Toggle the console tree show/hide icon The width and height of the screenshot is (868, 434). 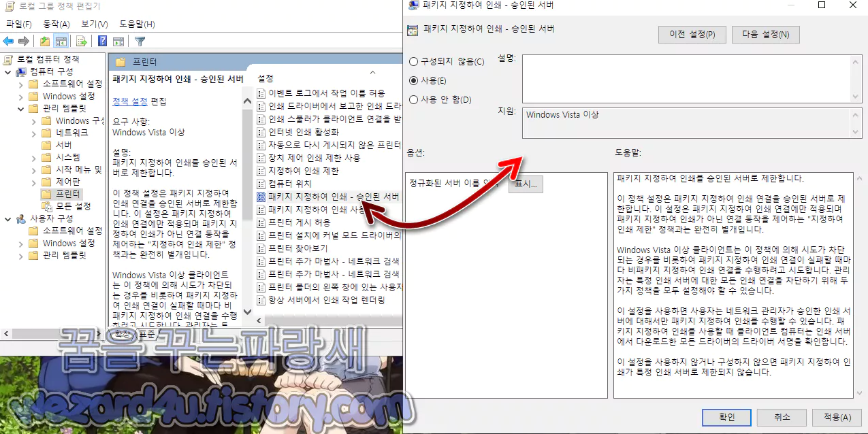point(61,41)
